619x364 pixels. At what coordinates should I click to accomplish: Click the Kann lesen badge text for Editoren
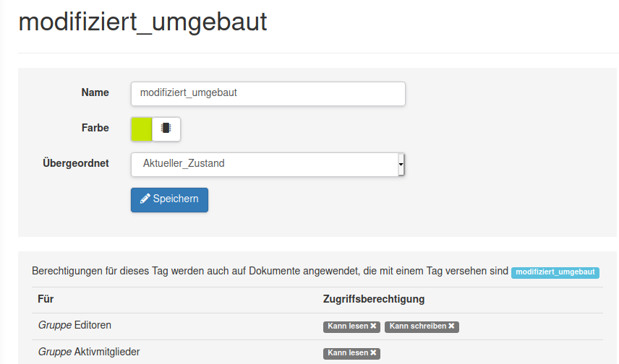[348, 326]
